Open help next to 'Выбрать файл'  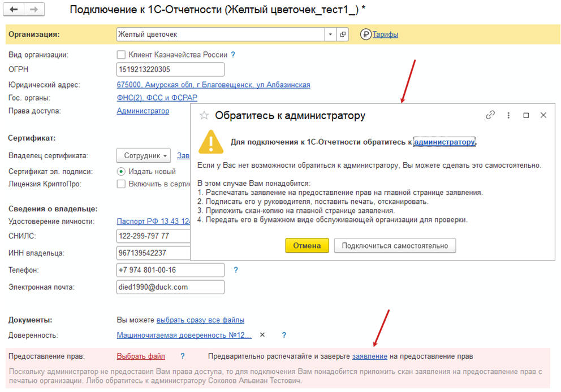click(x=183, y=356)
